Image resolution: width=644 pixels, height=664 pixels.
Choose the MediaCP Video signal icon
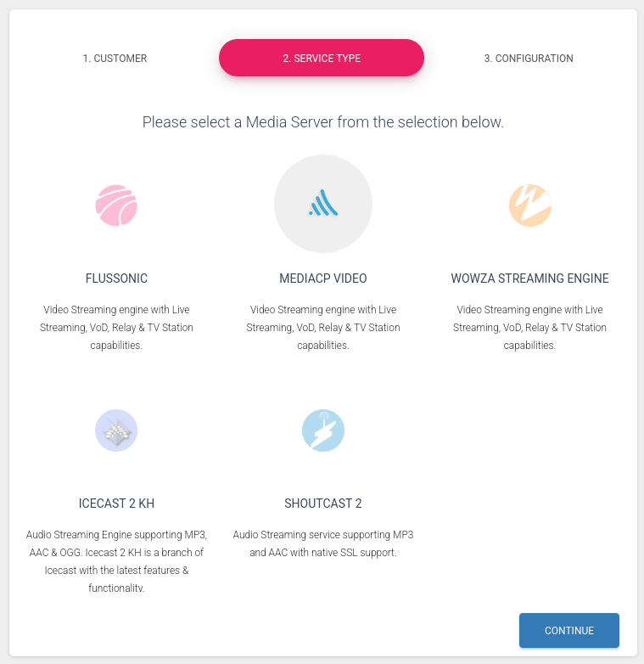point(323,203)
